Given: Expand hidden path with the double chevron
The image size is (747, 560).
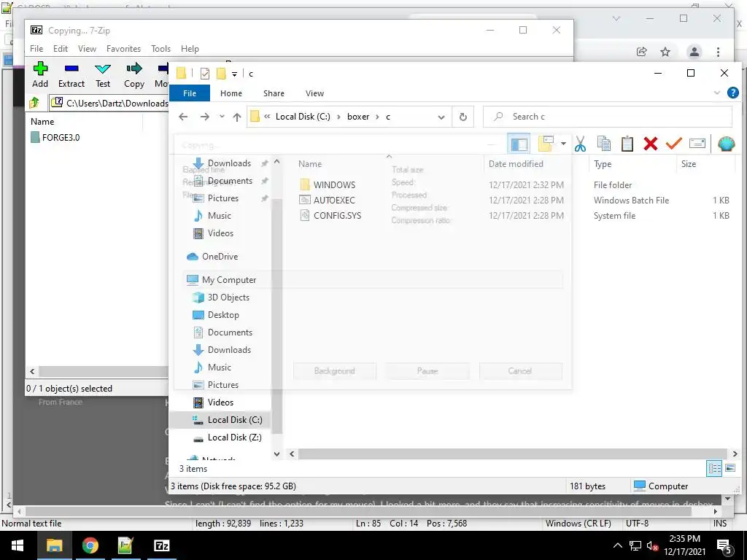Looking at the screenshot, I should click(x=267, y=117).
